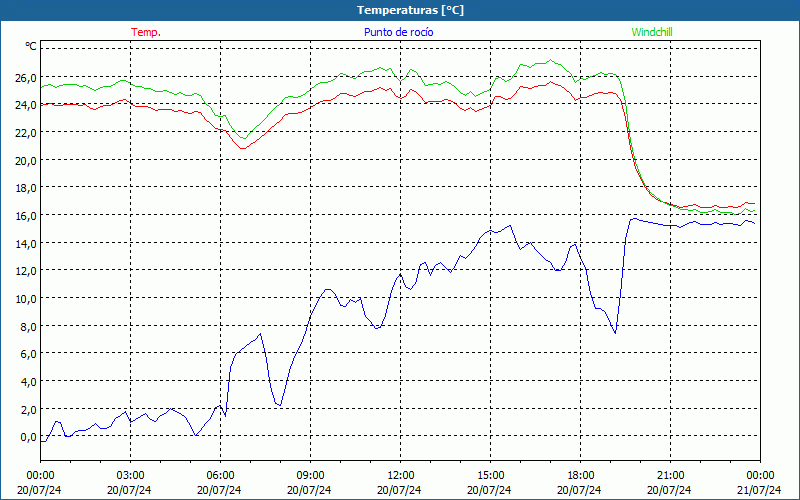Image resolution: width=800 pixels, height=500 pixels.
Task: Select the green 'Windchill' legend label
Action: [652, 32]
